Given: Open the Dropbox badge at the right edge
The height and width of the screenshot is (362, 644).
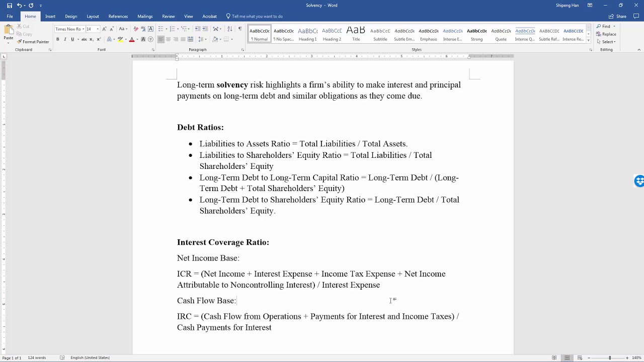Looking at the screenshot, I should pos(639,182).
